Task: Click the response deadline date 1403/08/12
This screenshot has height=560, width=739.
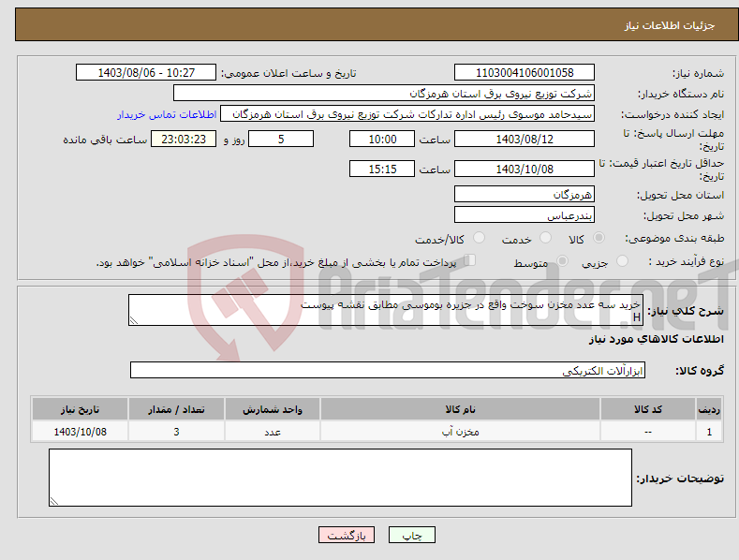Action: tap(525, 139)
